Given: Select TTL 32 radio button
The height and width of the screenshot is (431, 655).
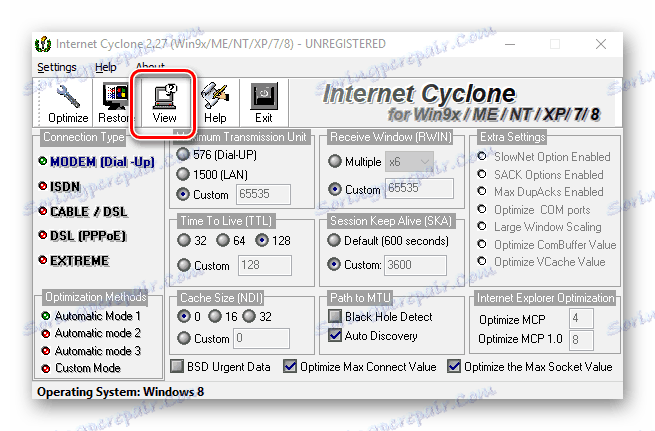Looking at the screenshot, I should (184, 240).
